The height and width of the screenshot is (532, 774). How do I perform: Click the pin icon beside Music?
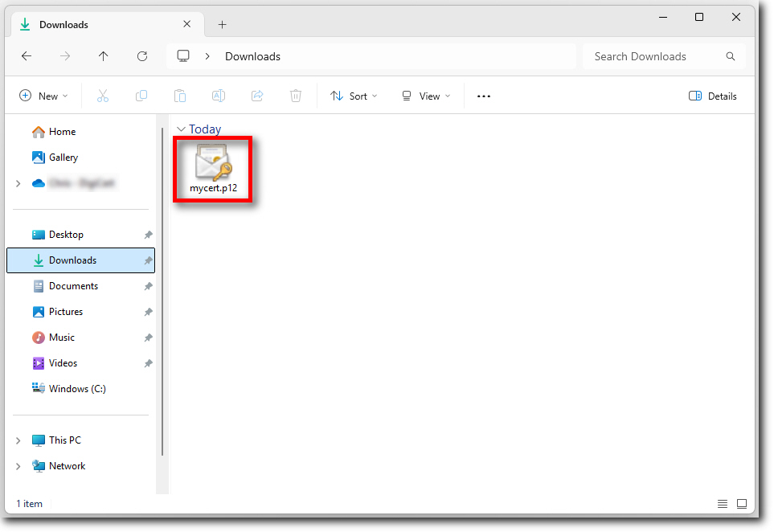148,338
